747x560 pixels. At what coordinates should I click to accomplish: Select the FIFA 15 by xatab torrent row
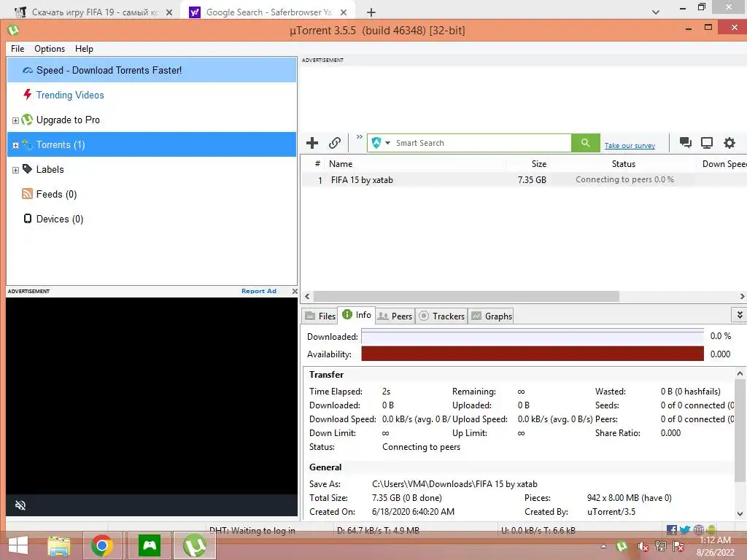click(x=524, y=180)
